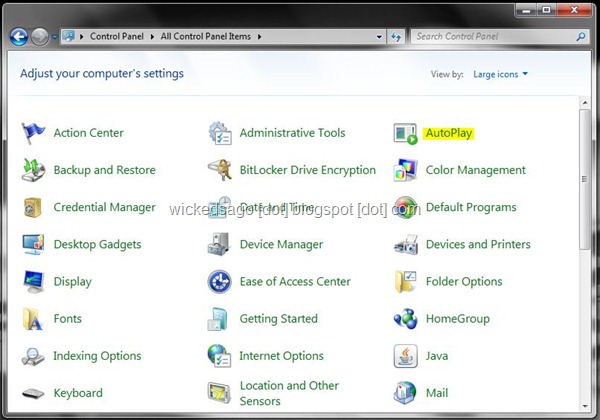Open the Indexing Options icon
The height and width of the screenshot is (420, 600).
coord(33,356)
